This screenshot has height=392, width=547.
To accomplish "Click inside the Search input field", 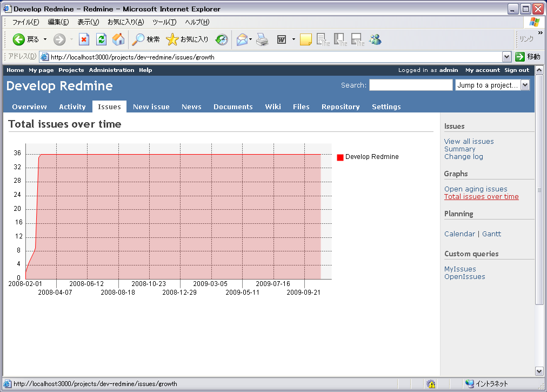I will [x=411, y=85].
